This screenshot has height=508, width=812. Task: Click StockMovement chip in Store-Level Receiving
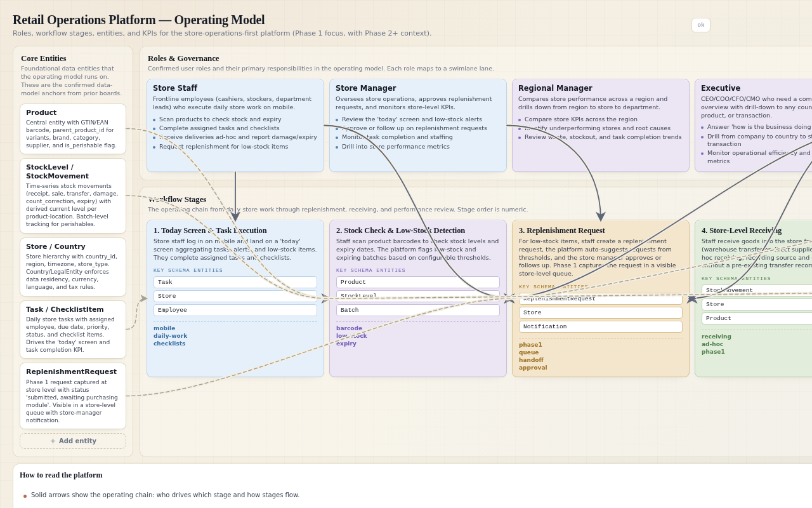pyautogui.click(x=757, y=290)
